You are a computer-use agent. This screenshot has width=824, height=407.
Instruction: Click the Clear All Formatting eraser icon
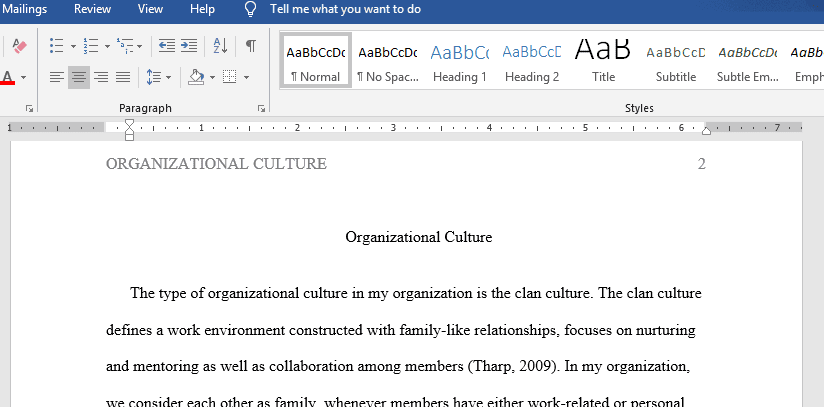pos(19,46)
